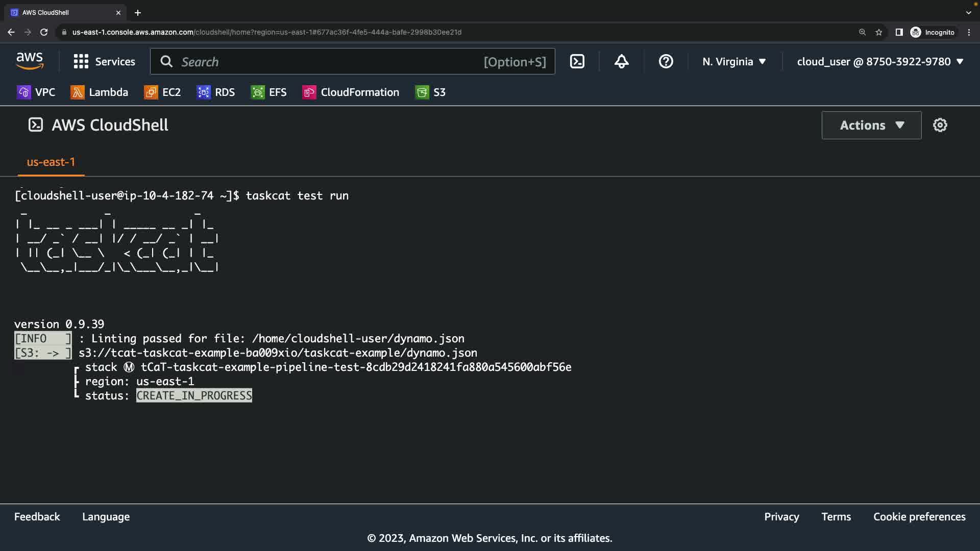The height and width of the screenshot is (551, 980).
Task: Open Cookie preferences link
Action: coord(919,517)
